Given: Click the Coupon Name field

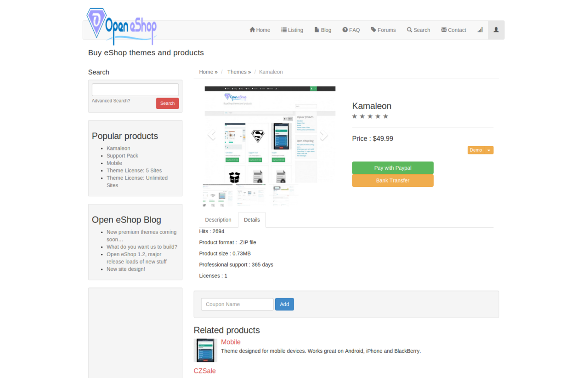Looking at the screenshot, I should coord(237,304).
